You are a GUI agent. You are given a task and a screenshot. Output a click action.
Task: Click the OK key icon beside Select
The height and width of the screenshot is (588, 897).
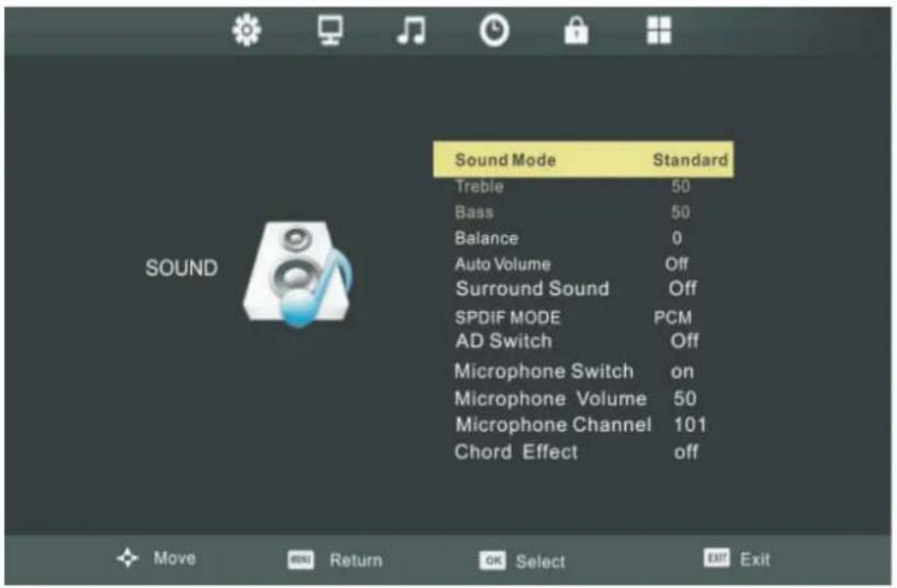tap(492, 561)
